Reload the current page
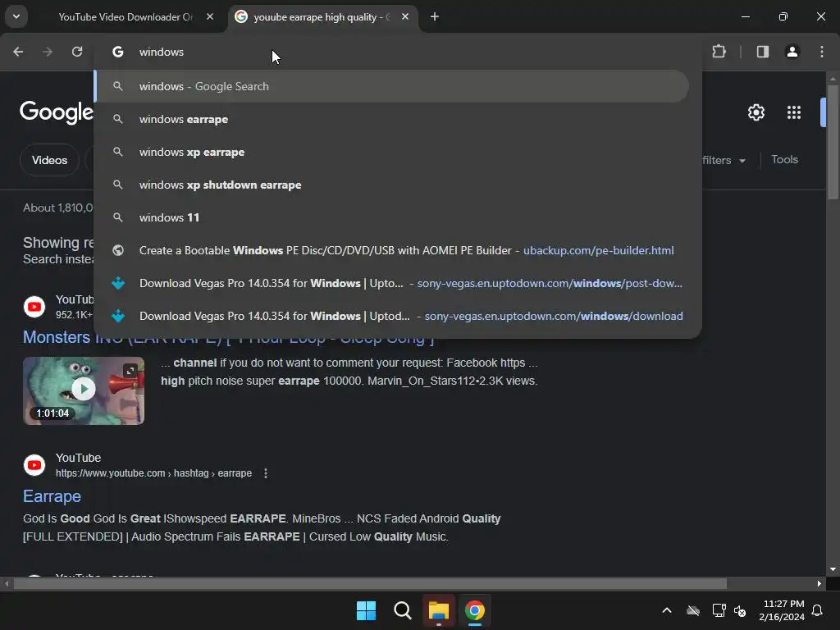840x630 pixels. point(77,52)
